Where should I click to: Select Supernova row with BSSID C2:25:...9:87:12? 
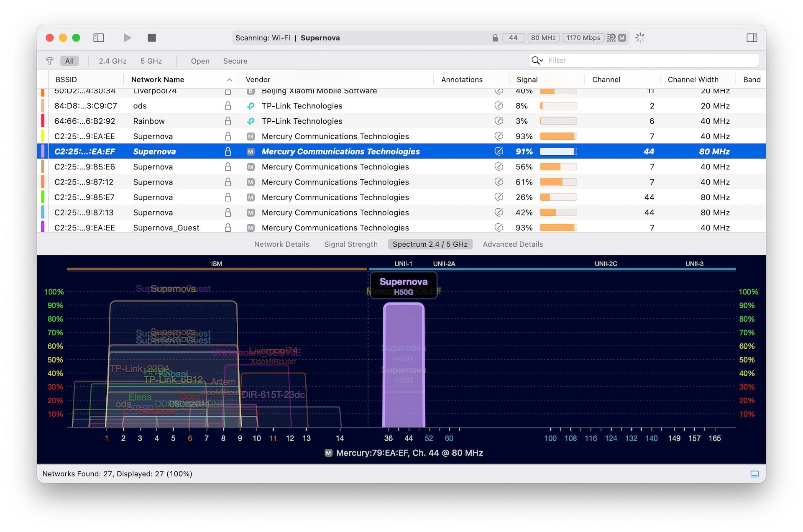401,182
